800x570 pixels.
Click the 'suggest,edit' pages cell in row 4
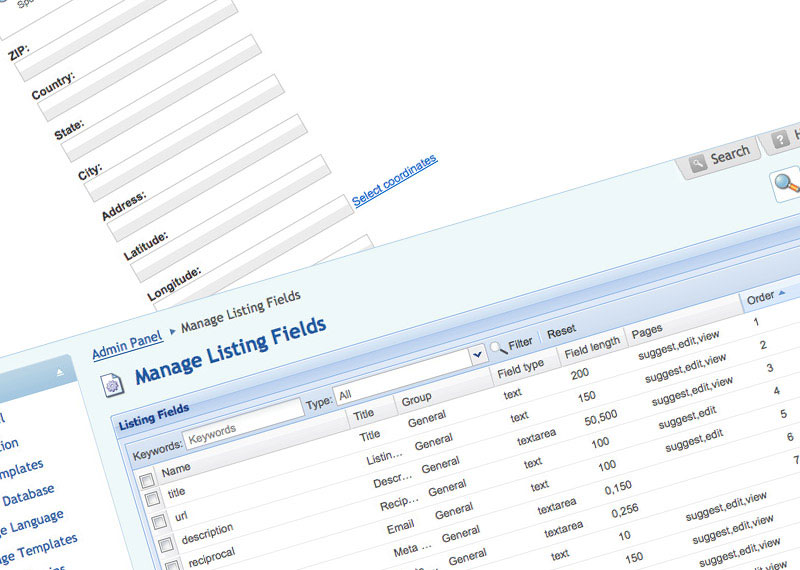[687, 417]
